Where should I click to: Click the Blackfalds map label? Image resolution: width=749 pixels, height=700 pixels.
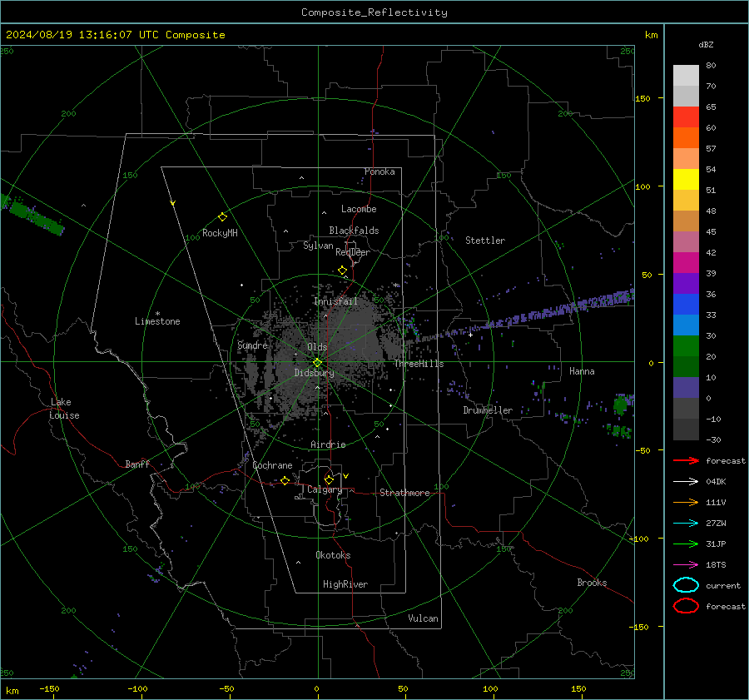coord(354,231)
